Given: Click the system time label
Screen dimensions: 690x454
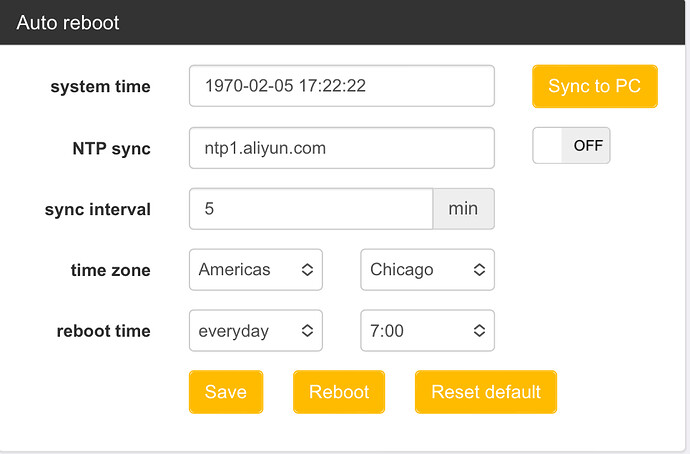Looking at the screenshot, I should pyautogui.click(x=100, y=87).
